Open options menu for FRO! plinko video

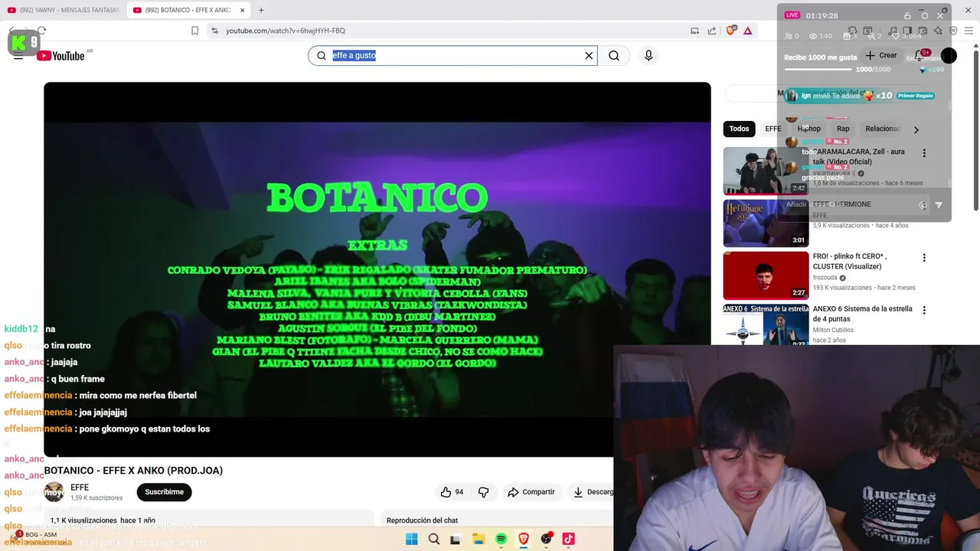pos(924,258)
